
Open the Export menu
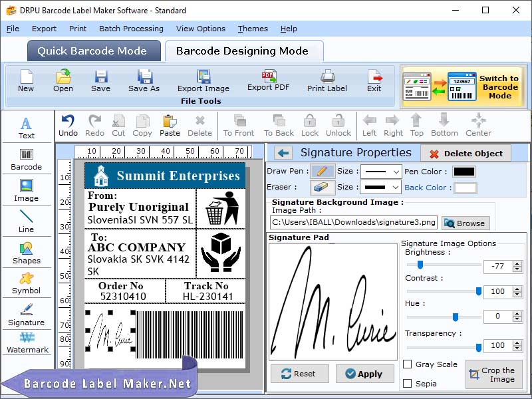pos(44,29)
